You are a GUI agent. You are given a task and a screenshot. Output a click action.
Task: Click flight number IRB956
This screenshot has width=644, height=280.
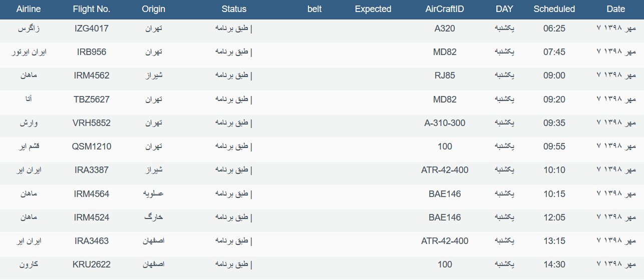[x=92, y=52]
